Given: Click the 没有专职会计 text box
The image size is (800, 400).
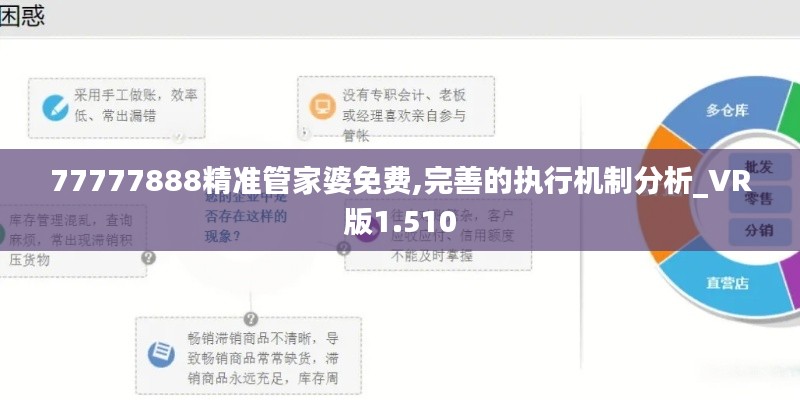Looking at the screenshot, I should pos(396,106).
